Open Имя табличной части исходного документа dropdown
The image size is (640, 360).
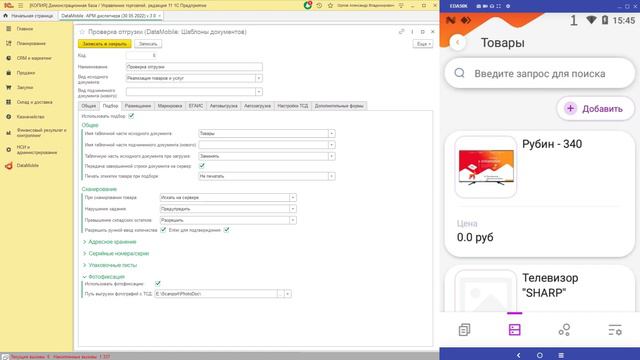click(x=331, y=133)
